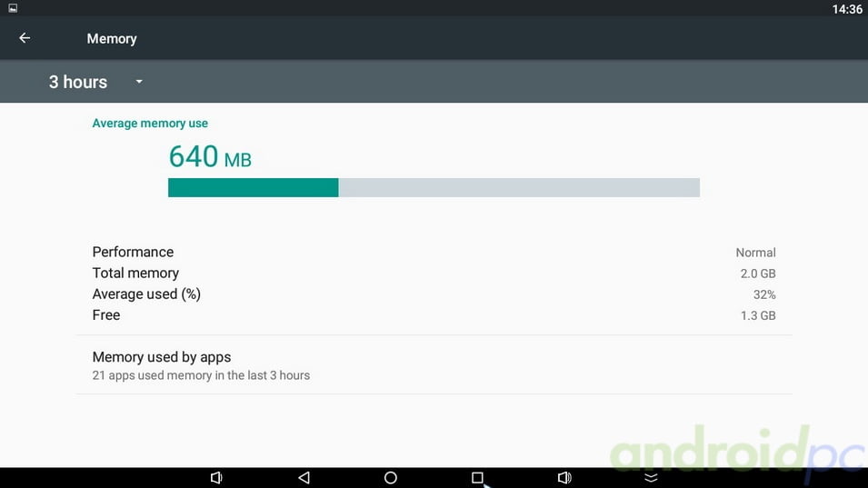Tap the Home circle navigation icon

click(391, 477)
